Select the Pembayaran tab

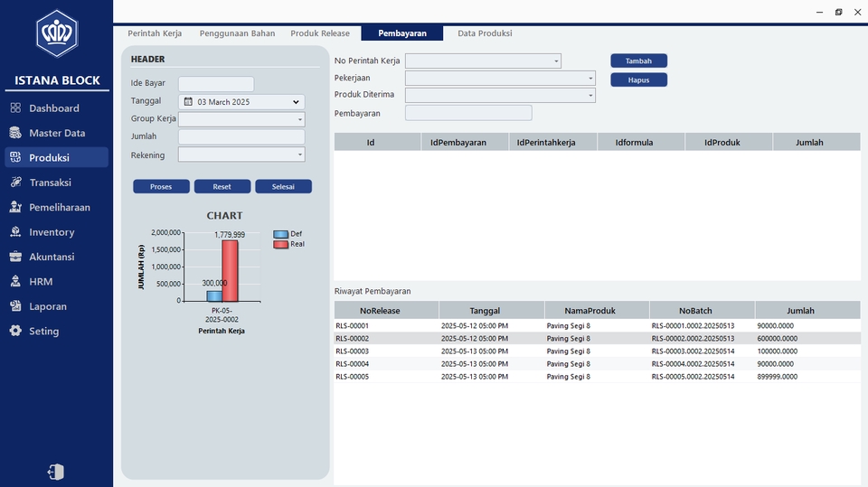401,33
